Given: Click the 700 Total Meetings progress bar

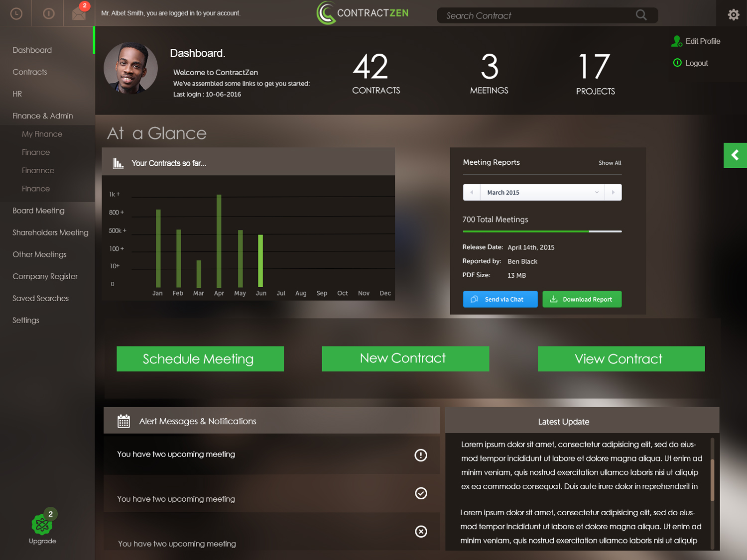Looking at the screenshot, I should (x=542, y=231).
